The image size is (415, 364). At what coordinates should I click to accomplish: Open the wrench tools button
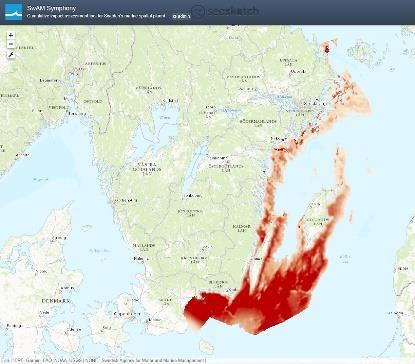(x=11, y=55)
